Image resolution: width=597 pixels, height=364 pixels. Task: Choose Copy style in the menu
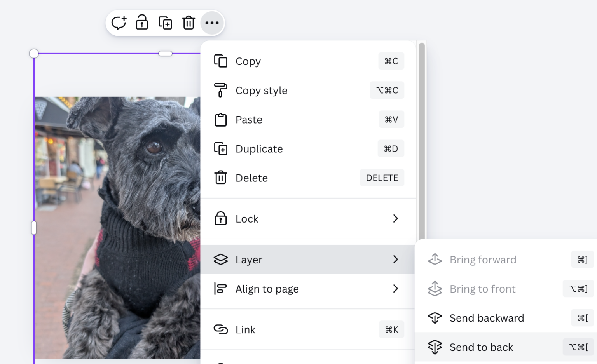pyautogui.click(x=261, y=91)
